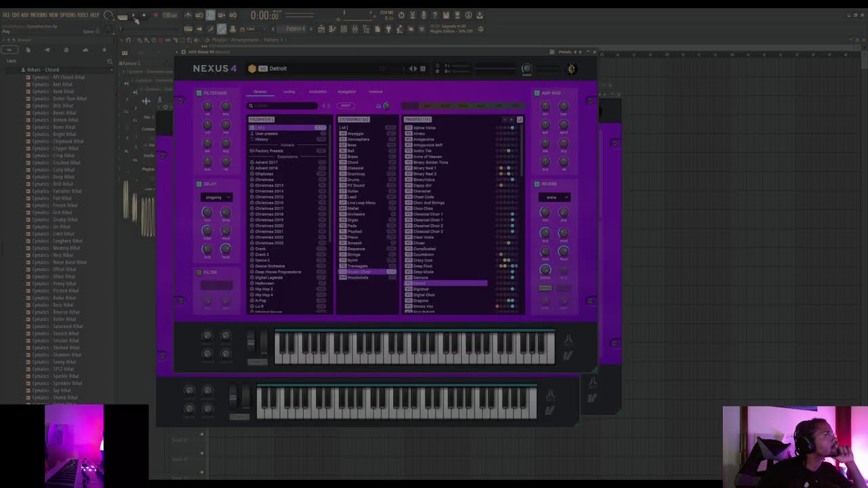The image size is (868, 488).
Task: Open the HELP menu
Action: click(95, 15)
